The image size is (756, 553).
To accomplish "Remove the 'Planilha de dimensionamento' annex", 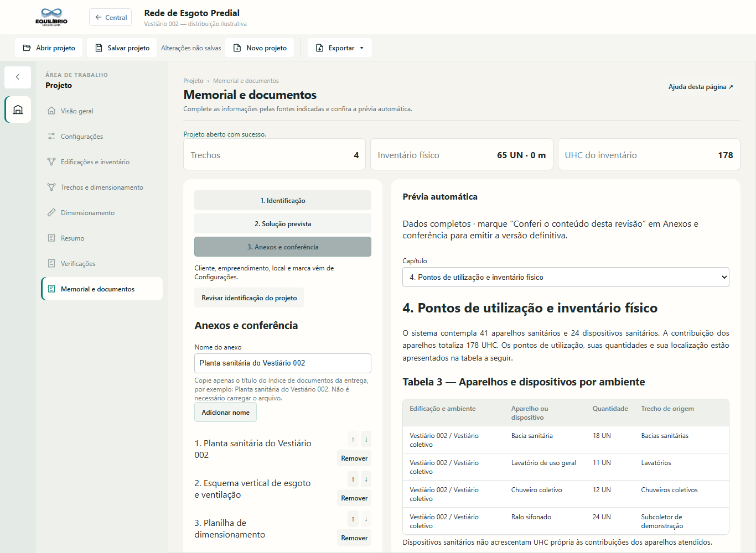I will [x=354, y=538].
